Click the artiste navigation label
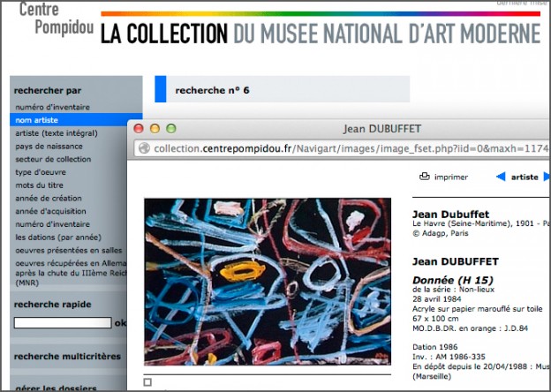The height and width of the screenshot is (392, 551). pos(525,177)
